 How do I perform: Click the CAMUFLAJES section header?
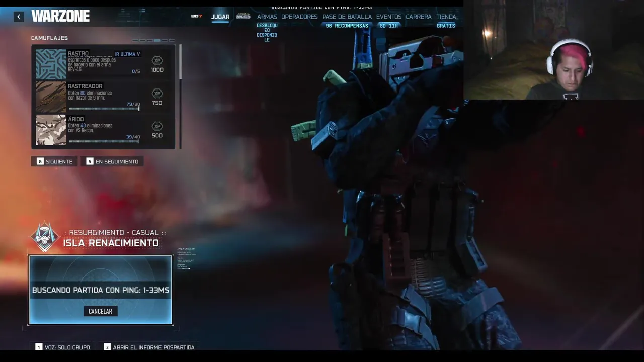(x=49, y=38)
